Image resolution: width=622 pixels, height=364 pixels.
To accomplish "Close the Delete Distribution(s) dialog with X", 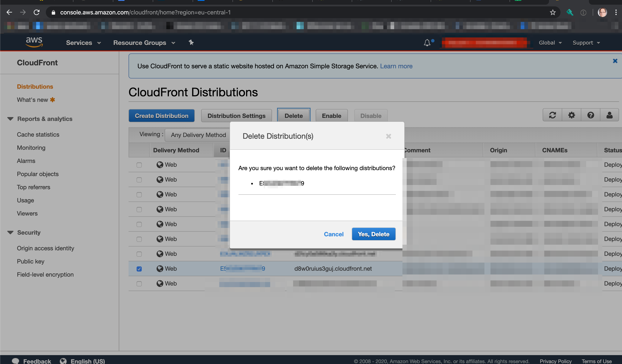I will coord(388,136).
